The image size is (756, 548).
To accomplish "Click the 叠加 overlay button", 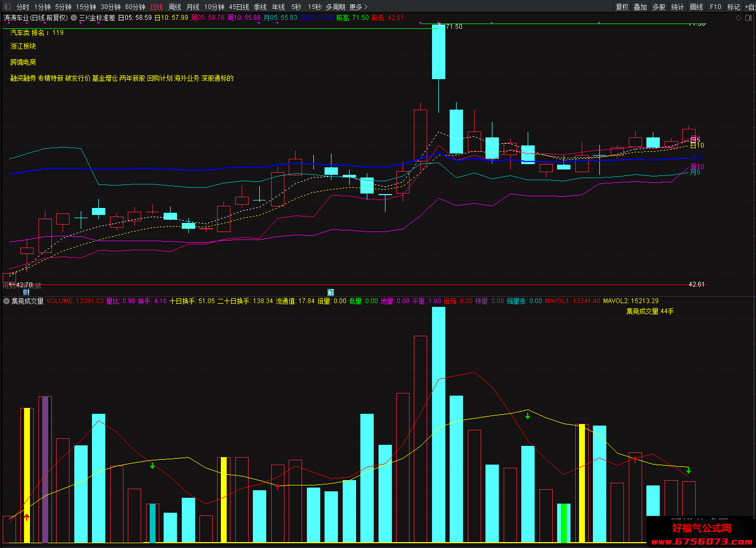I will (x=640, y=7).
